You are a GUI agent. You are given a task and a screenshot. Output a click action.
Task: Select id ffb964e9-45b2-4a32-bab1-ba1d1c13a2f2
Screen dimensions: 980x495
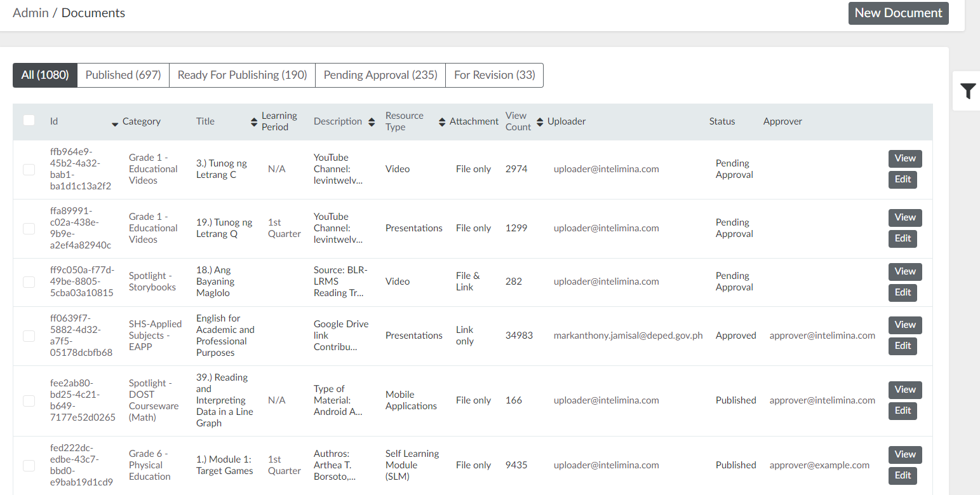[x=81, y=169]
